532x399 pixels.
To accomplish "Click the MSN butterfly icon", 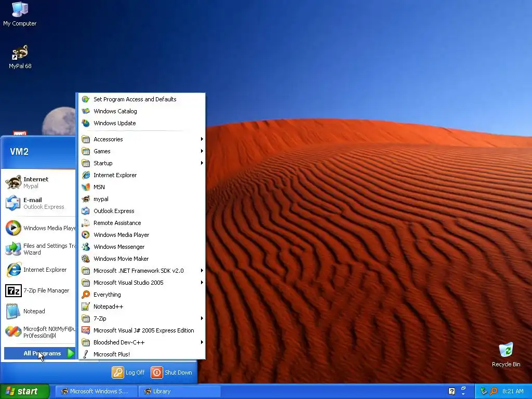I will (x=86, y=187).
